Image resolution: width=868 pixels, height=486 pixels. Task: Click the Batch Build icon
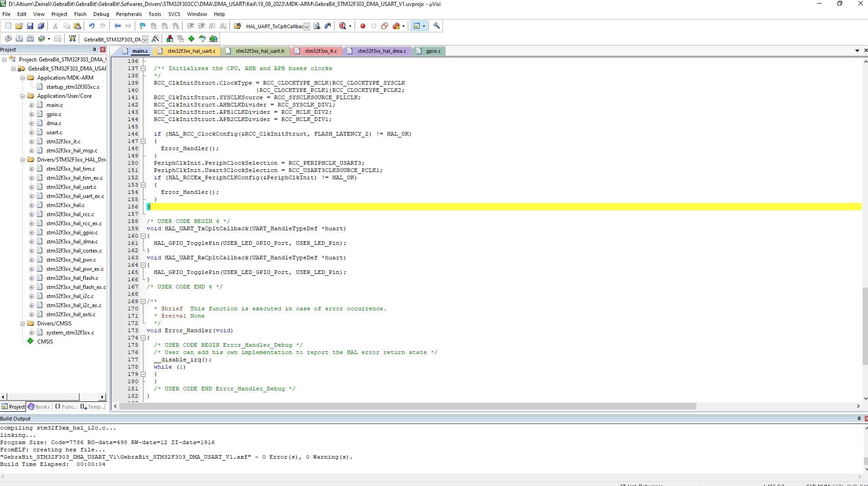(41, 39)
